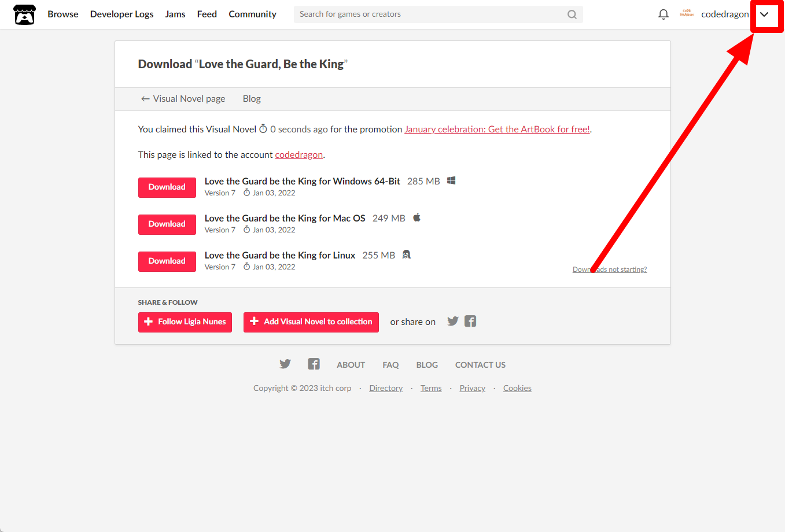Click the 255 MB file size

click(379, 255)
